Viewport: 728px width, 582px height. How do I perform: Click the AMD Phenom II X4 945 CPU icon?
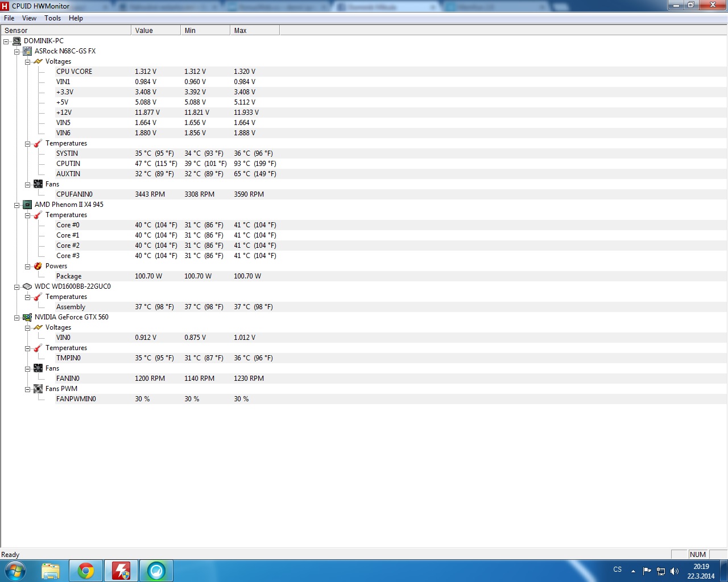(27, 205)
